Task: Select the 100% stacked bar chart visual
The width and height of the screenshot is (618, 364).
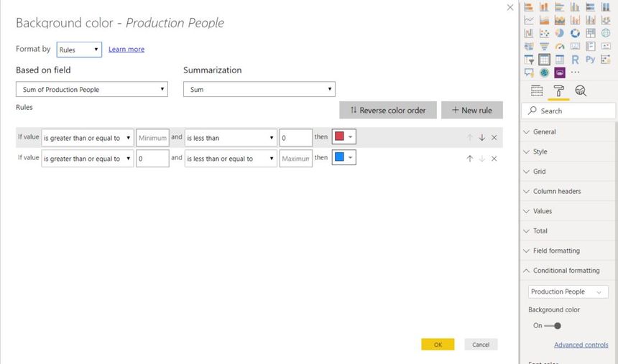Action: tap(591, 6)
